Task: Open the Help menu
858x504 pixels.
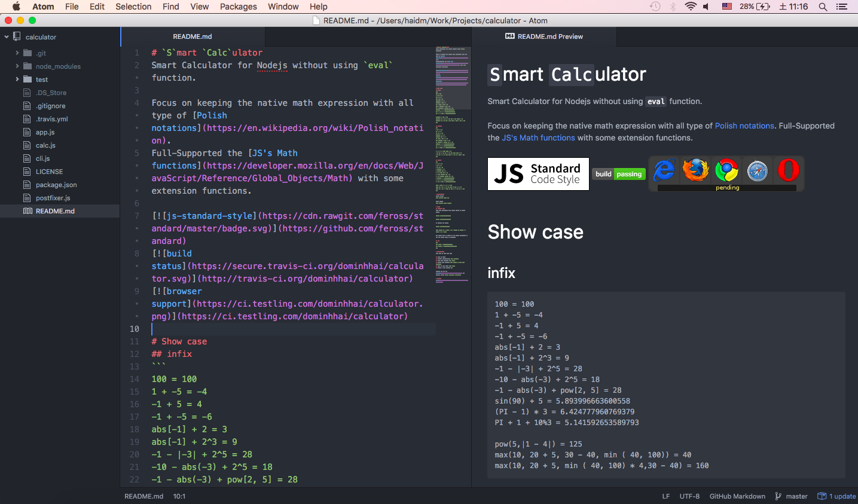Action: click(x=319, y=7)
